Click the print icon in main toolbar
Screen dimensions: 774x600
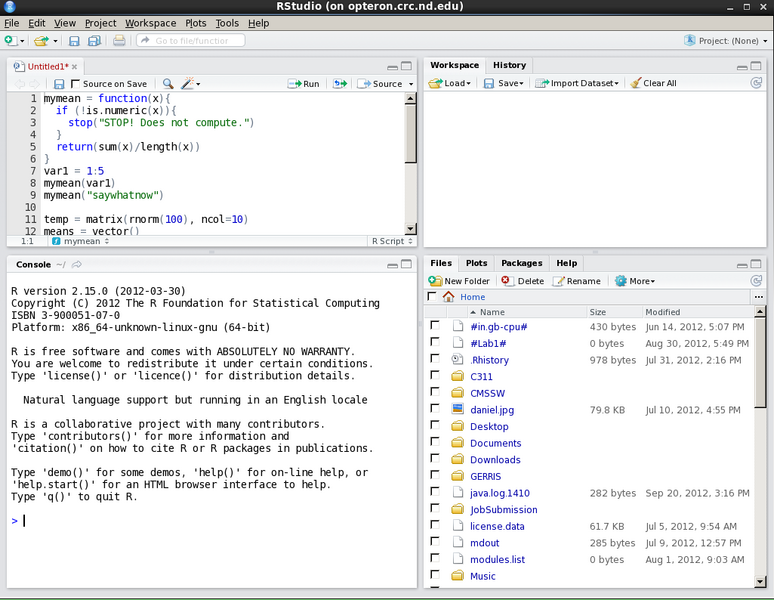119,41
